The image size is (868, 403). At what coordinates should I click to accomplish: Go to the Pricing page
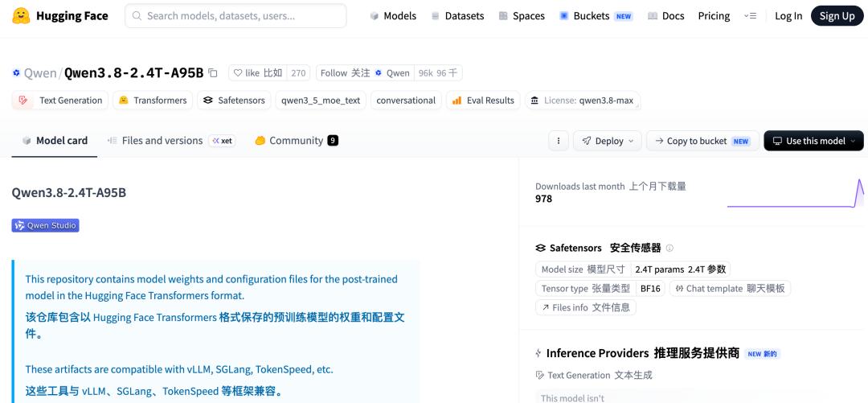(714, 16)
